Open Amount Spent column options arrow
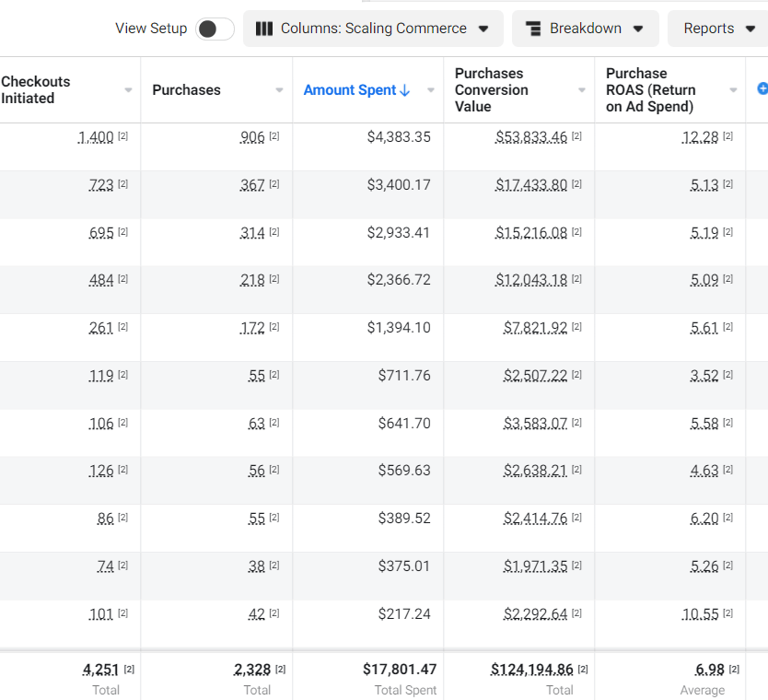768x700 pixels. [431, 90]
